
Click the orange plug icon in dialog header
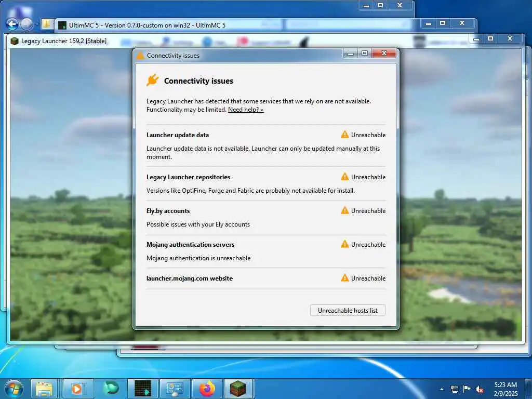tap(152, 81)
